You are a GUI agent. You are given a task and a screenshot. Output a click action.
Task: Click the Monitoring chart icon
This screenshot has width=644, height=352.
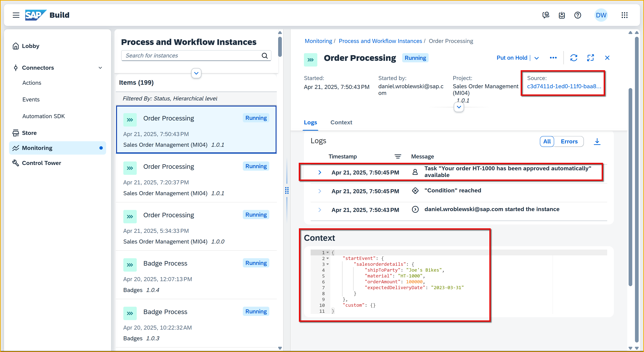click(16, 148)
